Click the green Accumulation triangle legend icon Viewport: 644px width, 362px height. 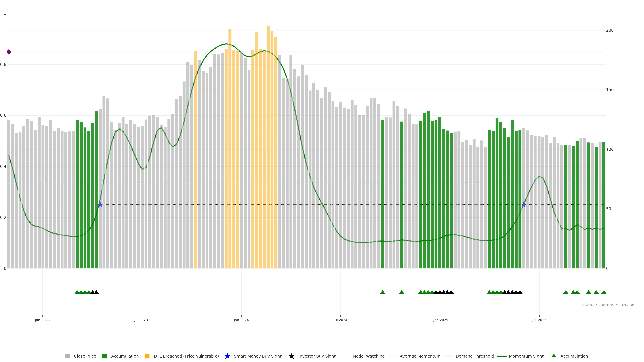tap(554, 356)
